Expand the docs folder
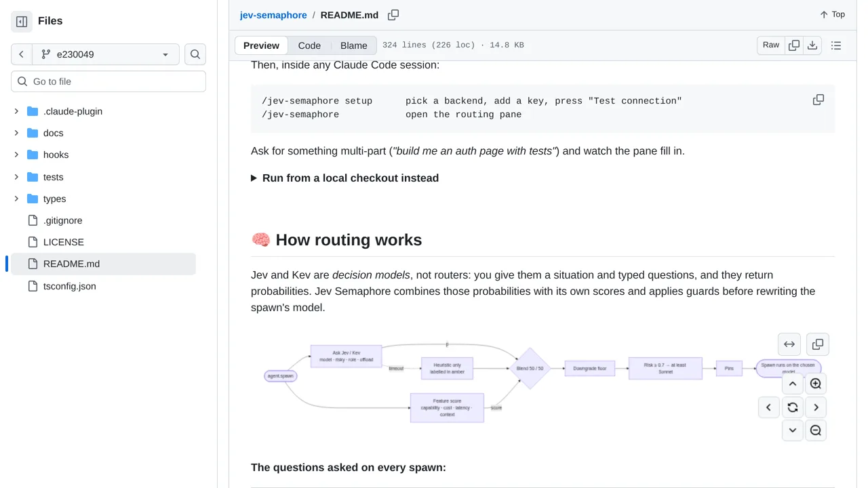 (x=16, y=133)
